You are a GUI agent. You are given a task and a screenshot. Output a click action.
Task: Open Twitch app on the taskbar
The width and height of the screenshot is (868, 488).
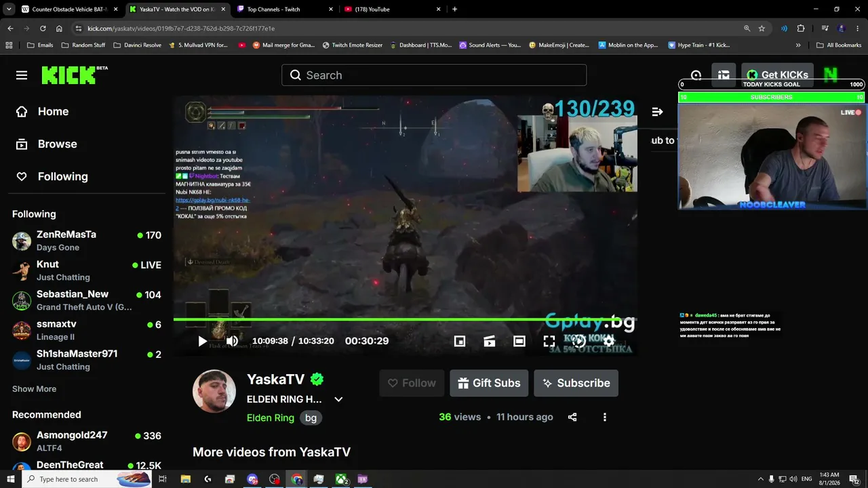click(x=363, y=479)
